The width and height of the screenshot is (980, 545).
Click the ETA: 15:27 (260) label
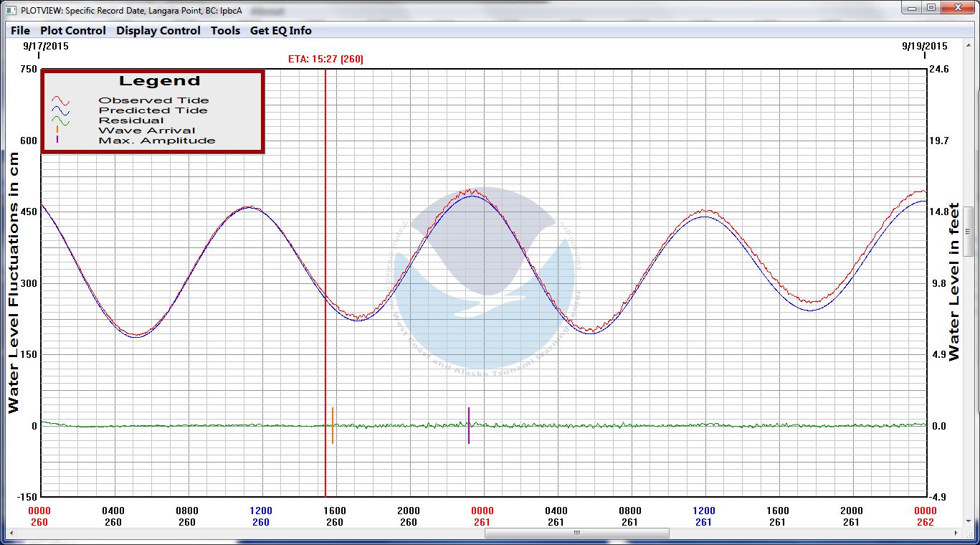click(x=325, y=59)
